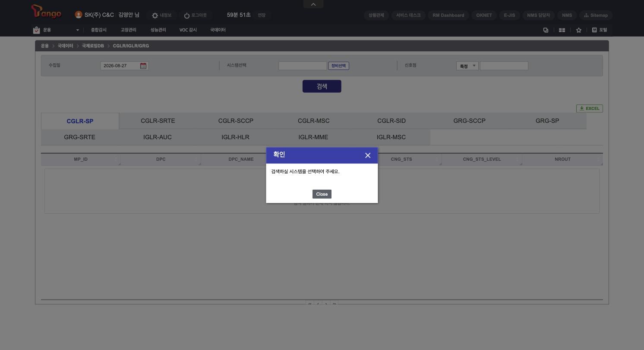Close the 확인 dialog with X
The width and height of the screenshot is (644, 350).
click(x=368, y=156)
